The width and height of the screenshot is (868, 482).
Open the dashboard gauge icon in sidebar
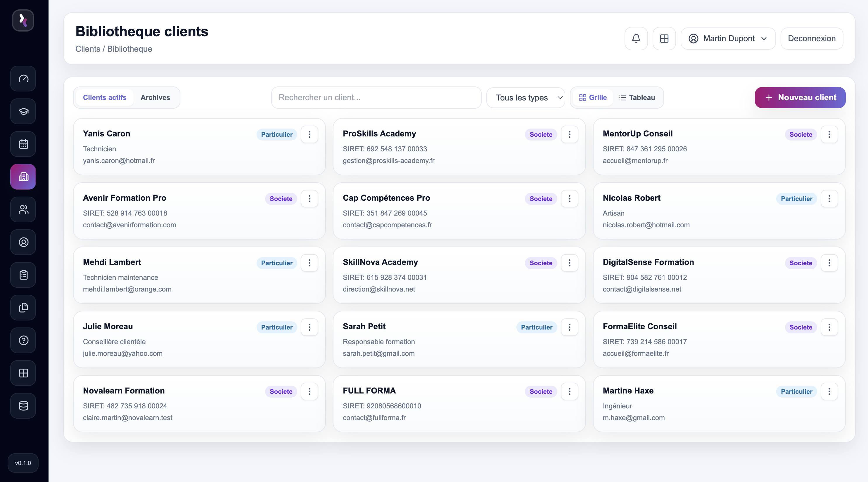tap(23, 79)
